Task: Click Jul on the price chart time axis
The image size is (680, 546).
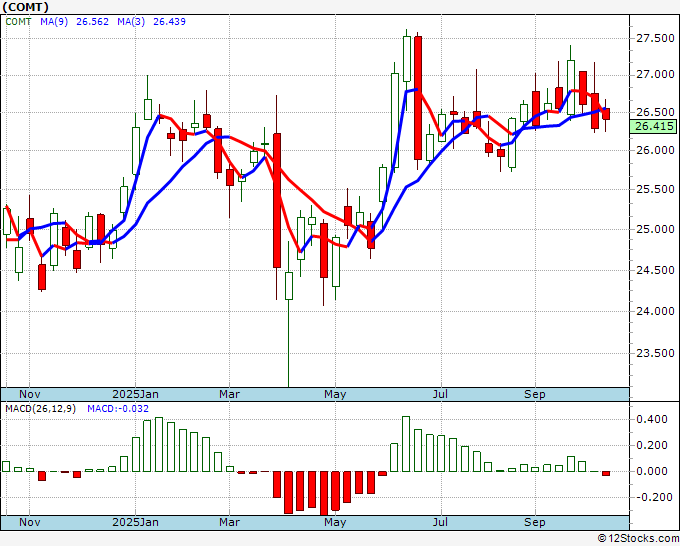Action: pos(440,394)
